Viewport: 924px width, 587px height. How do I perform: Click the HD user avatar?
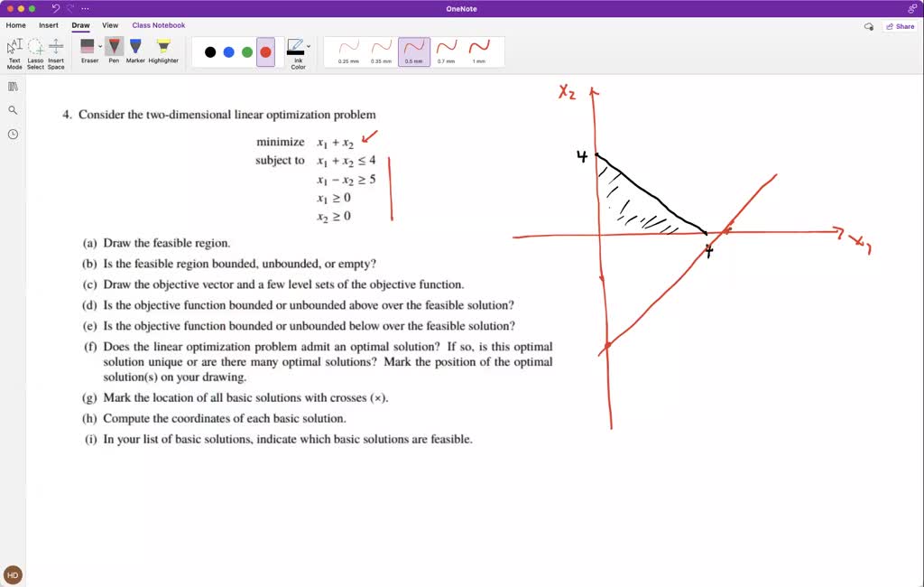pyautogui.click(x=13, y=574)
